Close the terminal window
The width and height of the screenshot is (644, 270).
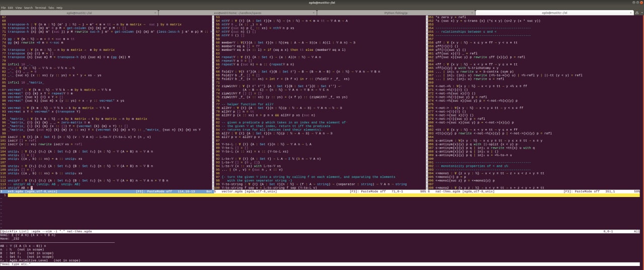(641, 3)
